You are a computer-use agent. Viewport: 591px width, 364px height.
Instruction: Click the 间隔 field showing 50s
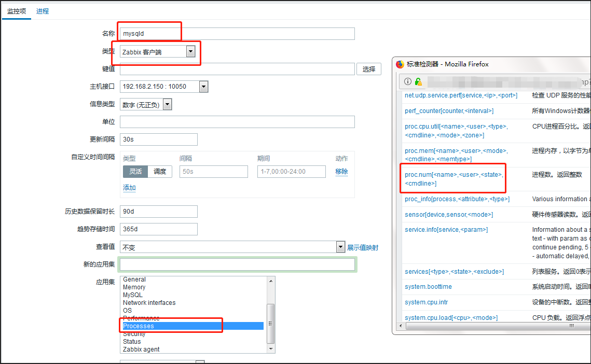coord(213,172)
